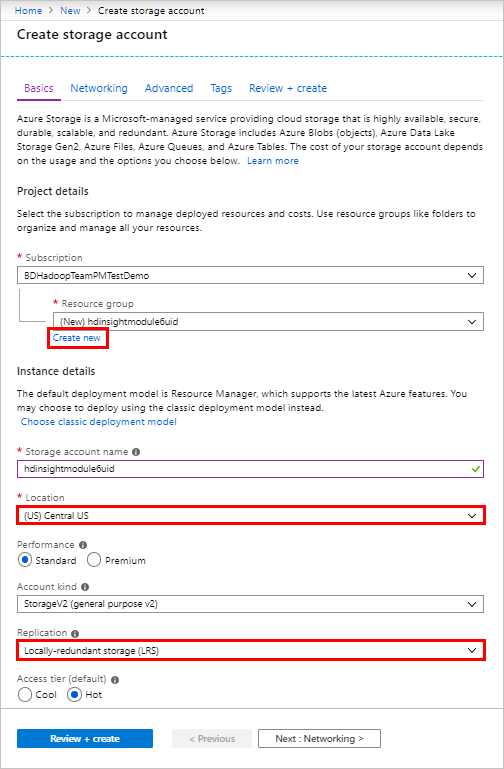Select the Premium performance radio button
Screen dimensions: 504x769
pos(94,560)
